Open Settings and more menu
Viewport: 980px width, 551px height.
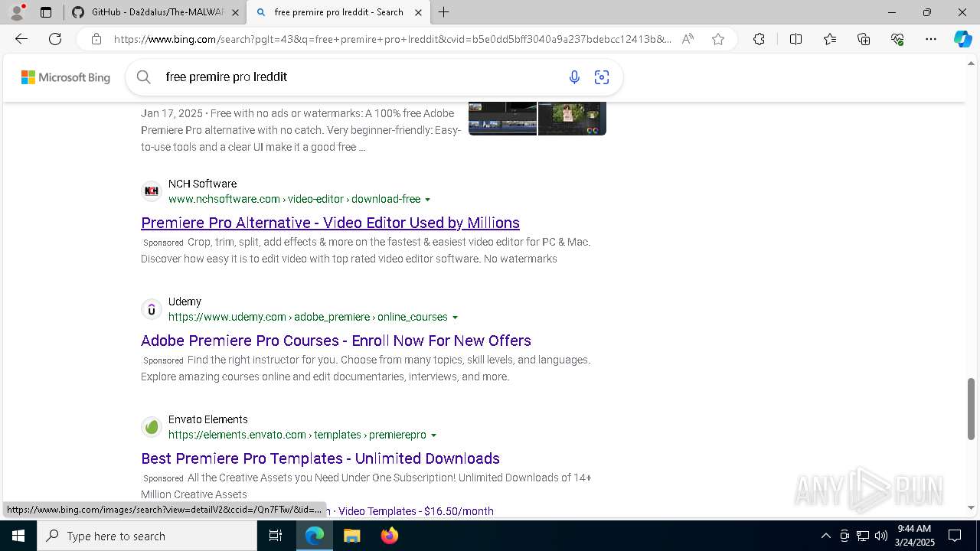pyautogui.click(x=931, y=39)
